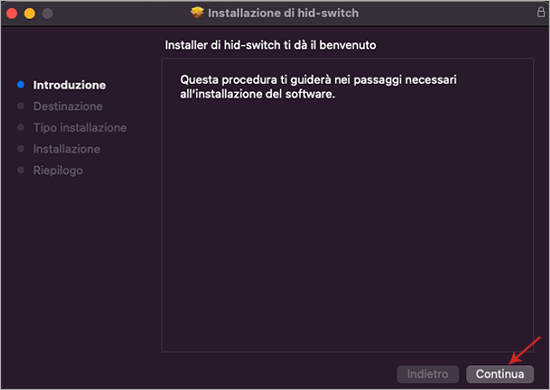
Task: Select the Riepilogo step in the sidebar
Action: pyautogui.click(x=58, y=170)
